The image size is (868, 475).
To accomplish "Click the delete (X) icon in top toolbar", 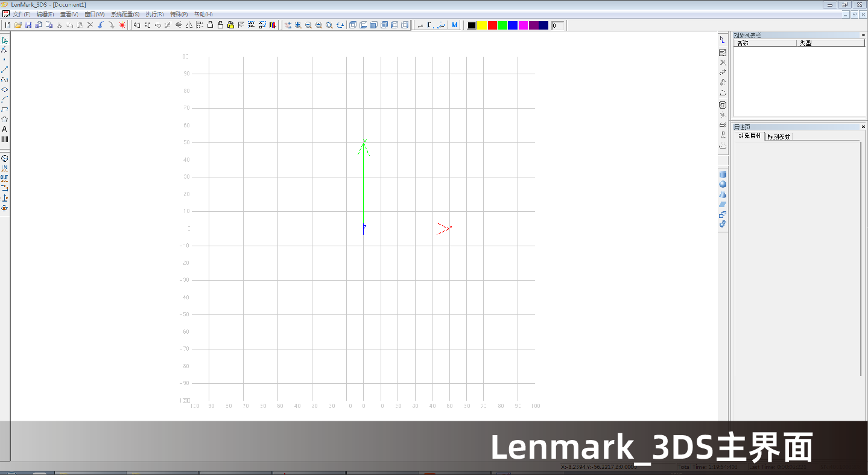I will [90, 25].
